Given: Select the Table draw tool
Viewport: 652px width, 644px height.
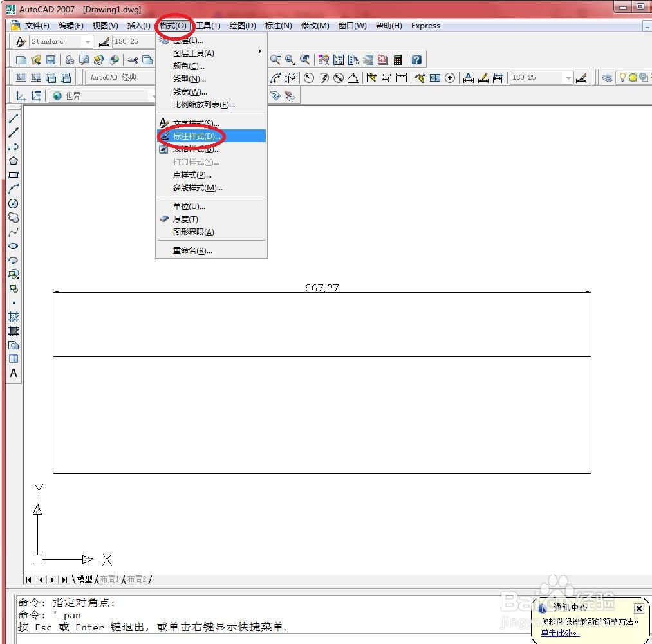Looking at the screenshot, I should [x=14, y=359].
